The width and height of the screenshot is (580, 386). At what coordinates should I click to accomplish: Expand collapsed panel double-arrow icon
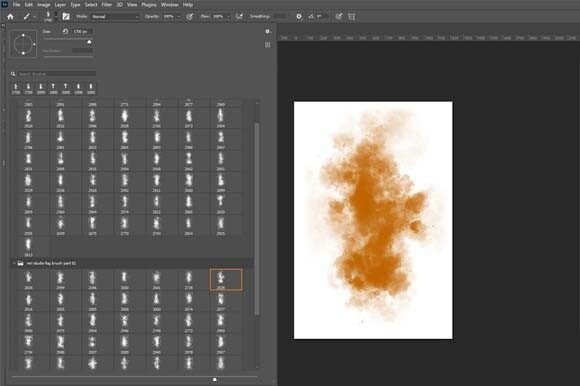click(x=4, y=26)
